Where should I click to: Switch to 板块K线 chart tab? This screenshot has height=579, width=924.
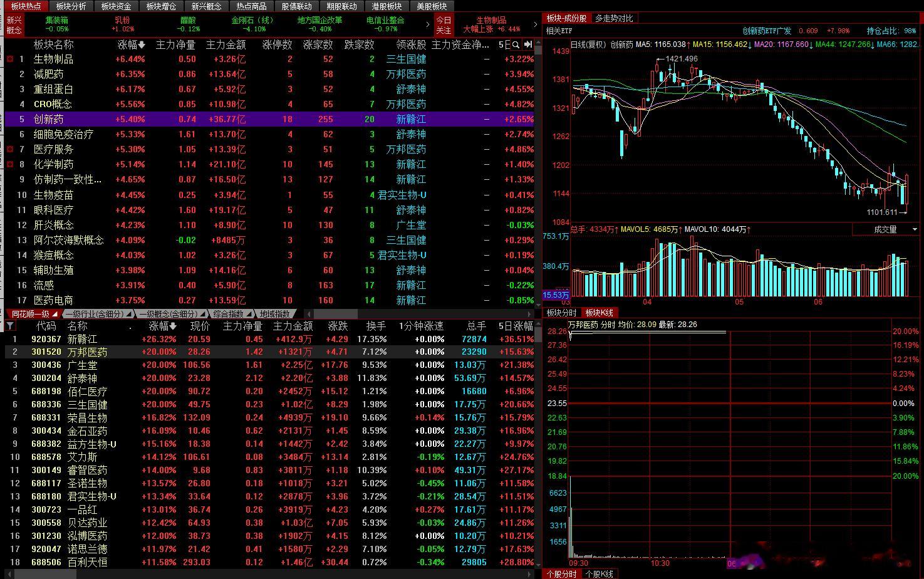(600, 313)
